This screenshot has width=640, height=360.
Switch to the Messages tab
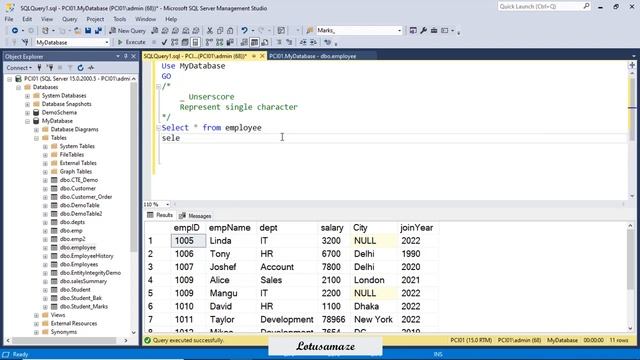(196, 216)
